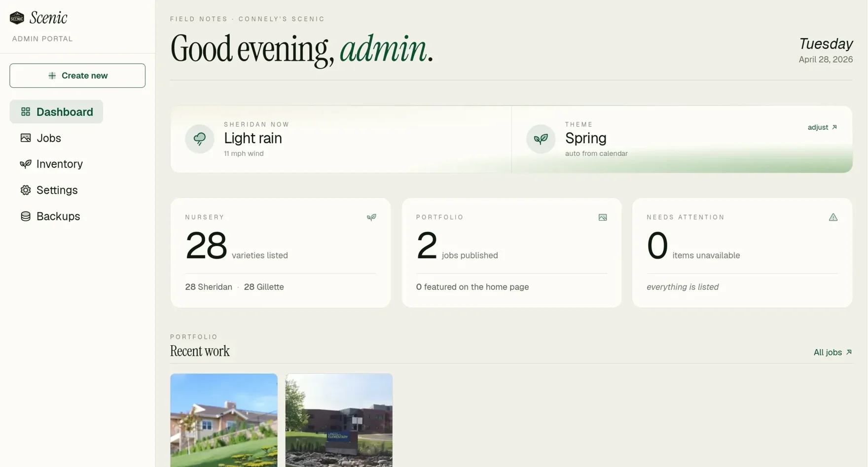Click the Light rain weather heading
Screen dimensions: 868x467
253,138
